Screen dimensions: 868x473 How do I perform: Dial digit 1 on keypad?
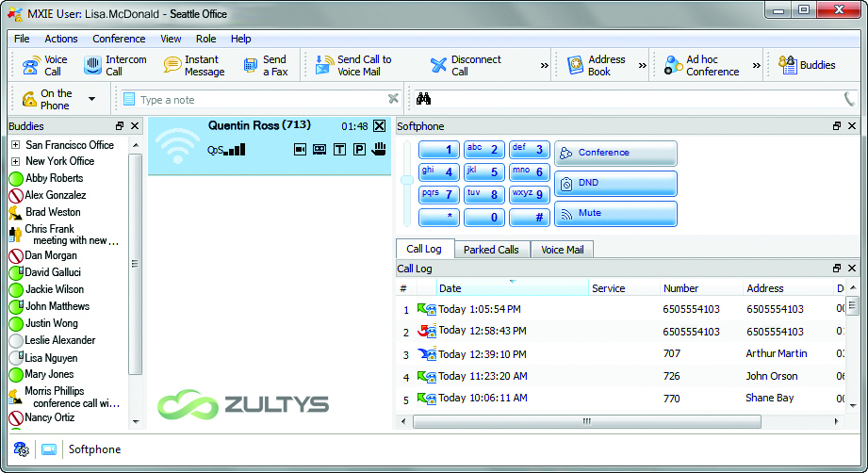click(438, 150)
